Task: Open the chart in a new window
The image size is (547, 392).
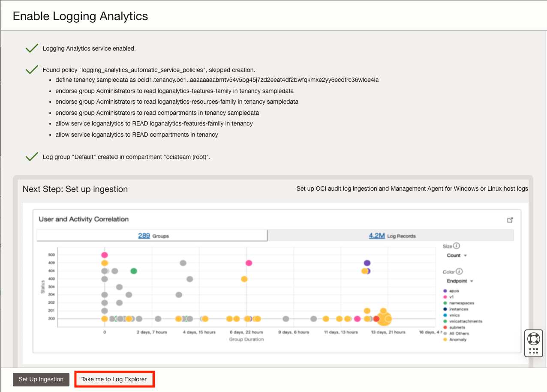Action: pyautogui.click(x=510, y=219)
